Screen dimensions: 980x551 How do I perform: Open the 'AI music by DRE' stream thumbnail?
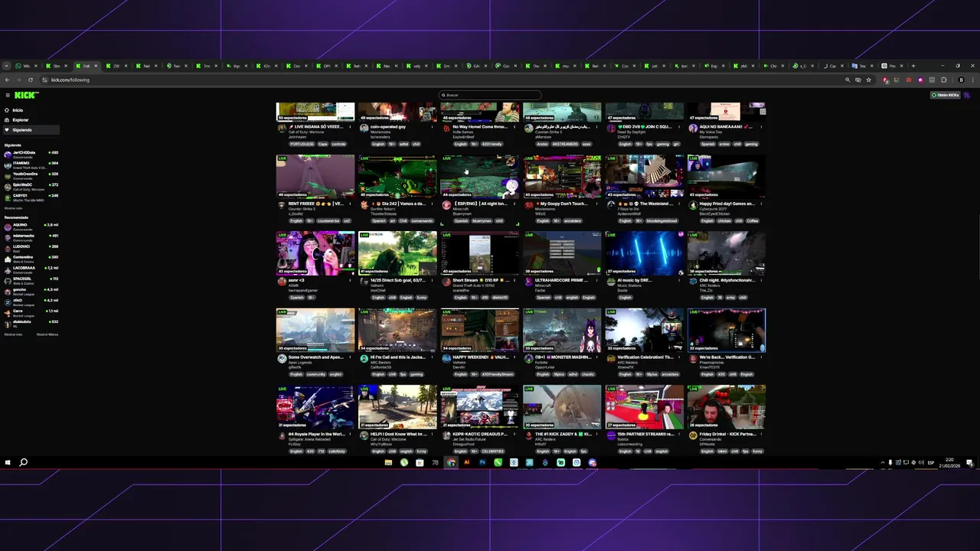coord(645,253)
